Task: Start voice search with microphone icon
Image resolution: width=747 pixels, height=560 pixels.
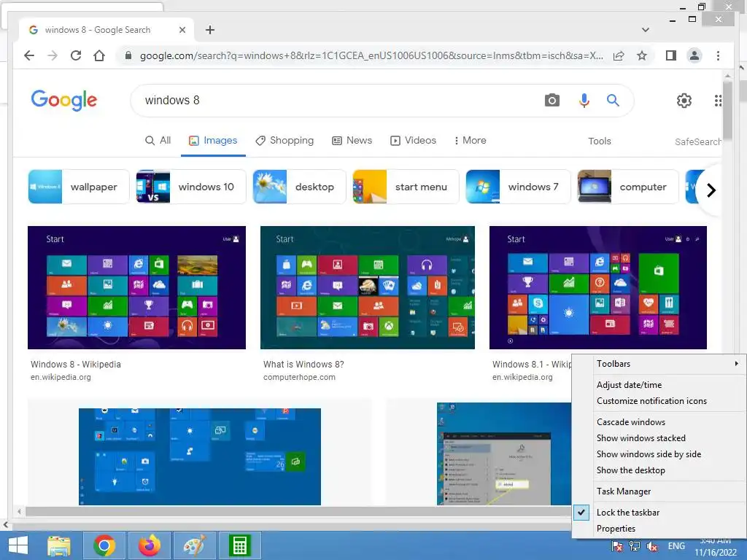Action: coord(584,101)
